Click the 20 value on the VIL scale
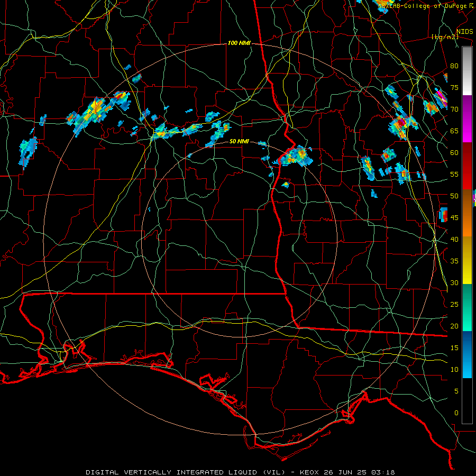 (454, 326)
